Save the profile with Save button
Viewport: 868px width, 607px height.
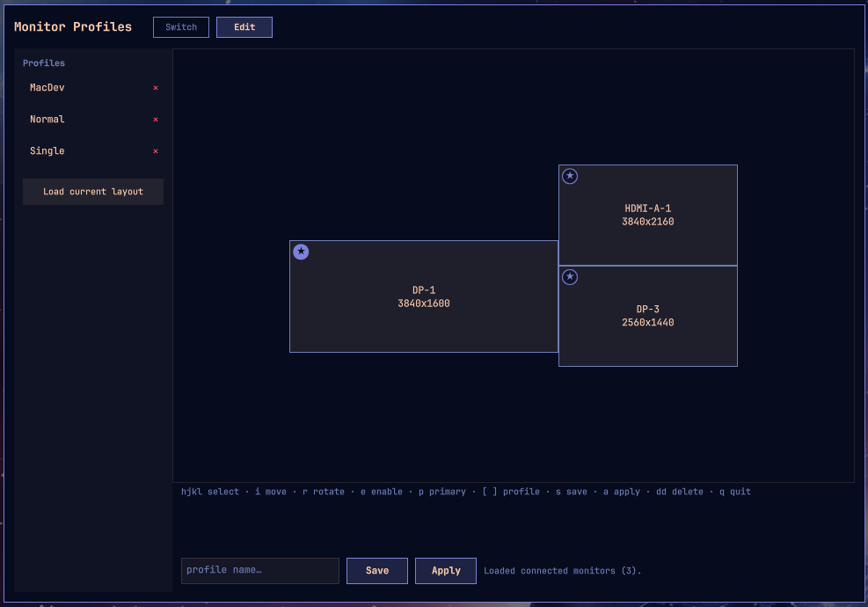(377, 570)
